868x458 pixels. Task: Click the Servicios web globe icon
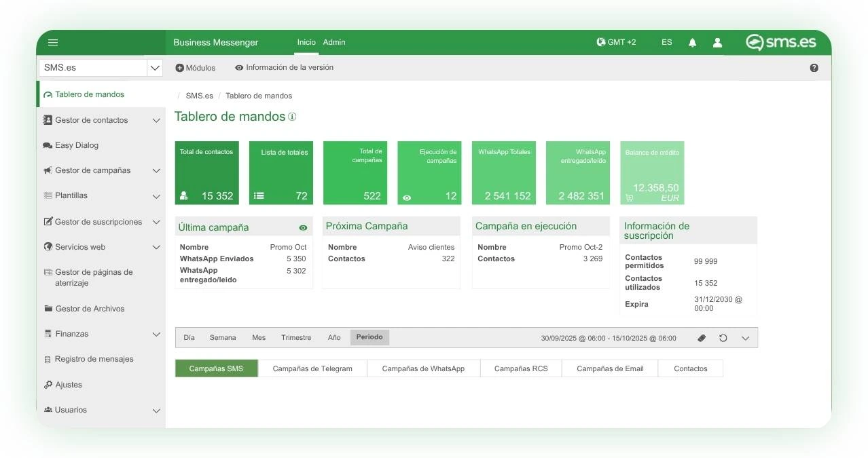pos(48,247)
